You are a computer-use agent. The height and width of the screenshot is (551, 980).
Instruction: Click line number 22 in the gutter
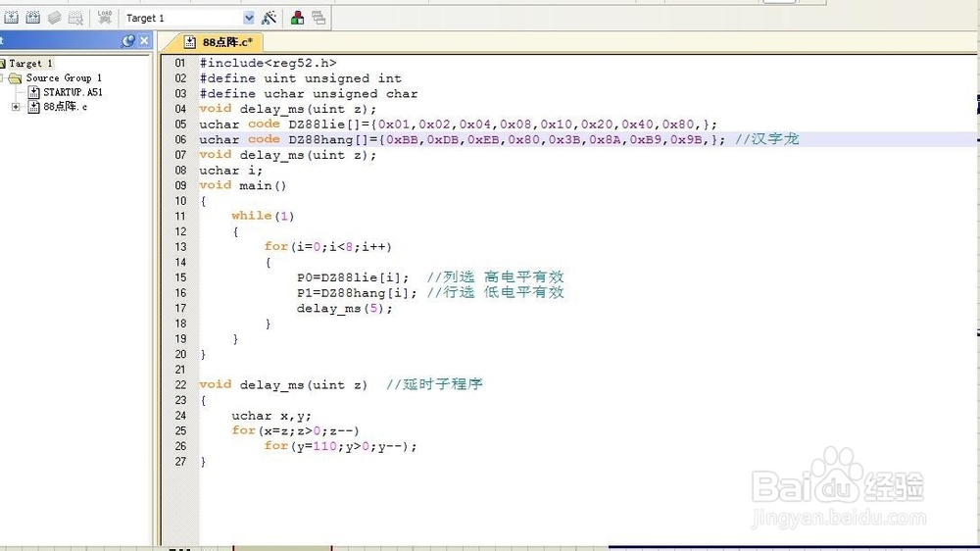point(180,384)
